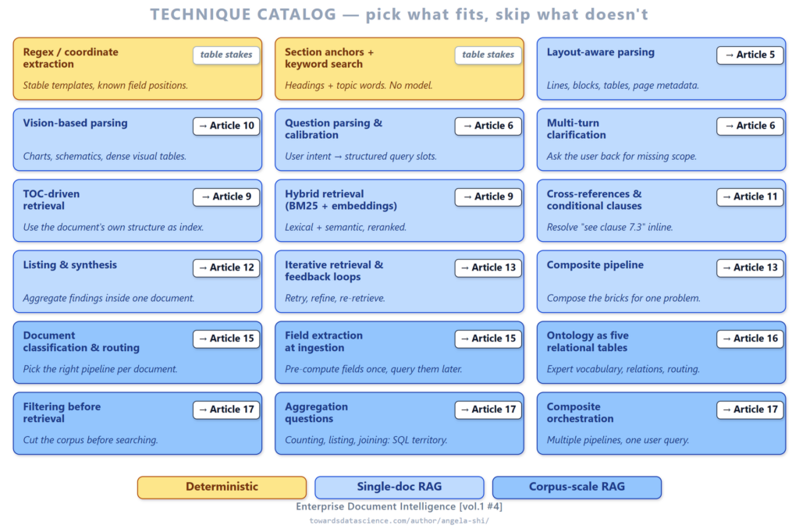The image size is (799, 532).
Task: Click Article 13 badge on Iterative retrieval card
Action: tap(488, 267)
